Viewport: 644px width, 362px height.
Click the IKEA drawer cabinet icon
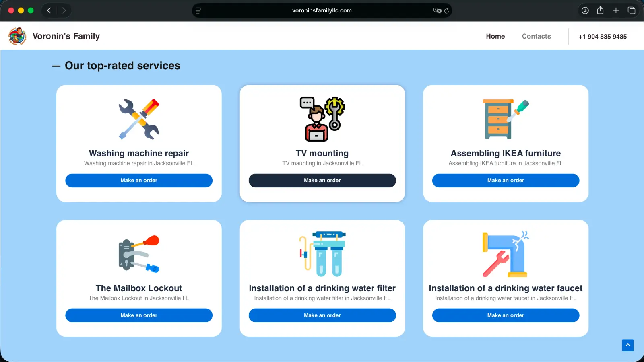click(506, 119)
